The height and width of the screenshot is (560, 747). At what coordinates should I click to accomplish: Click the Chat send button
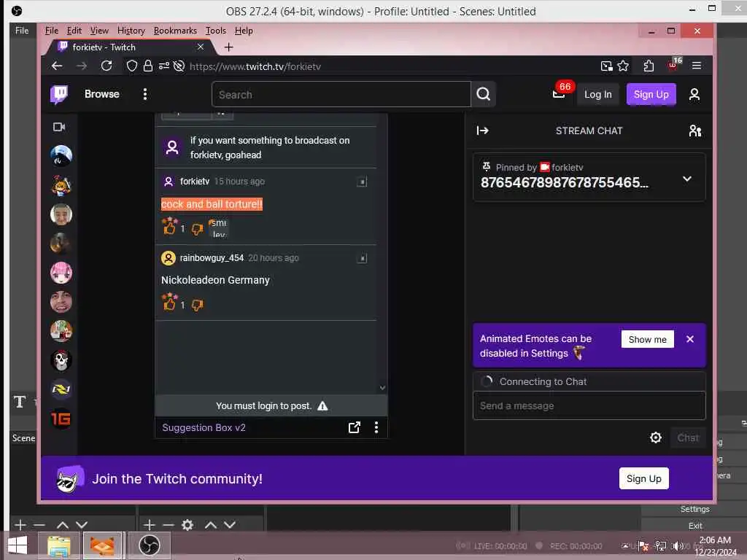click(688, 437)
